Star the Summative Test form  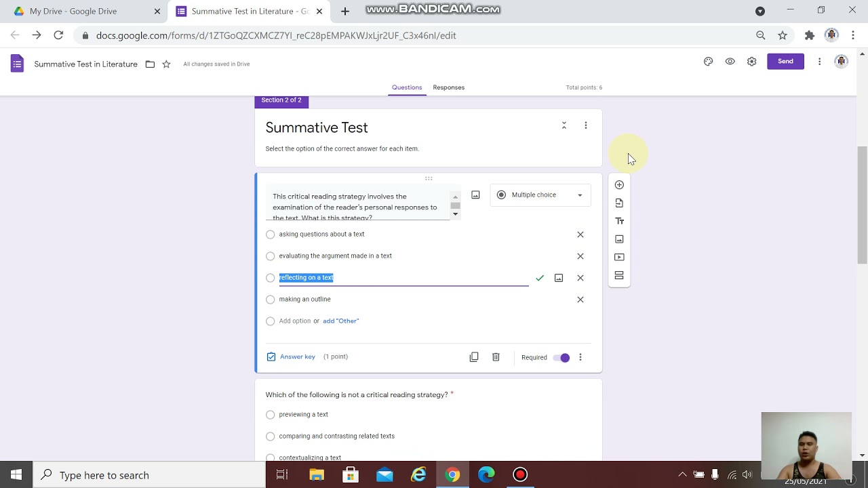[x=166, y=64]
